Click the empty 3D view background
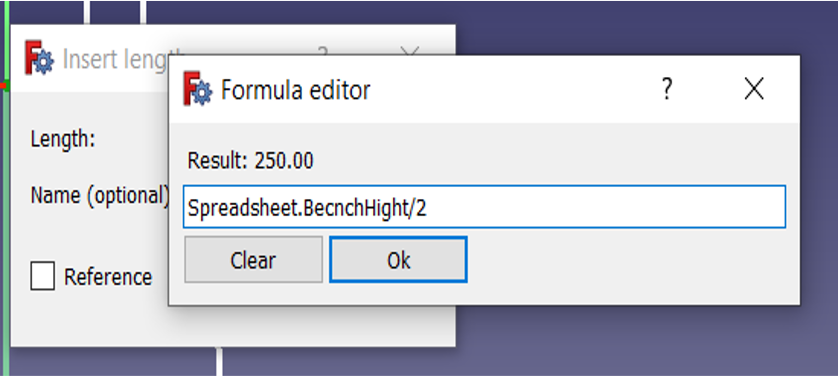838x376 pixels. (641, 342)
